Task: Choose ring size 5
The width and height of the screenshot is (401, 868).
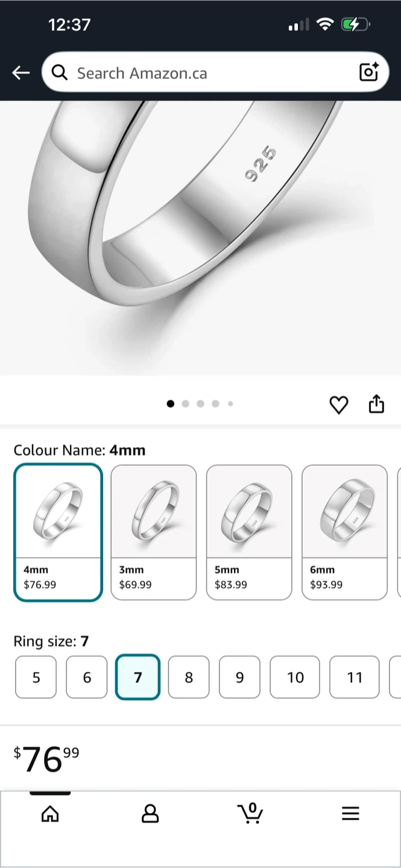Action: (x=36, y=678)
